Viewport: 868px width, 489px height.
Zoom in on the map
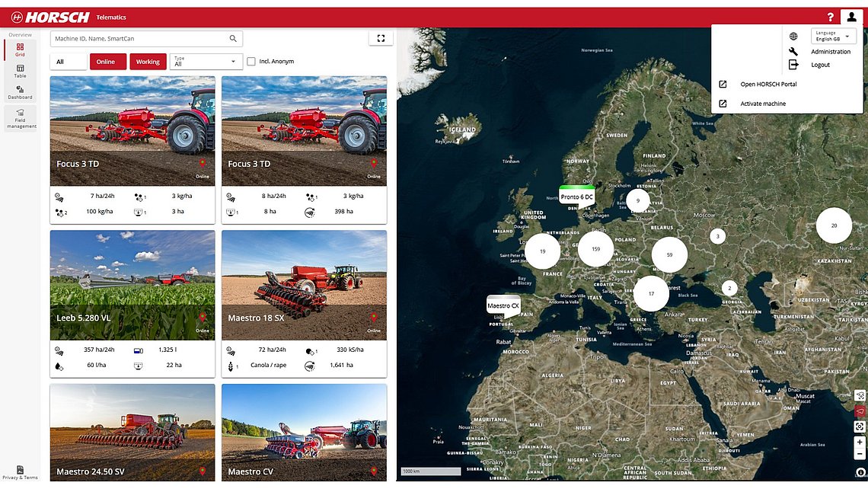(860, 442)
